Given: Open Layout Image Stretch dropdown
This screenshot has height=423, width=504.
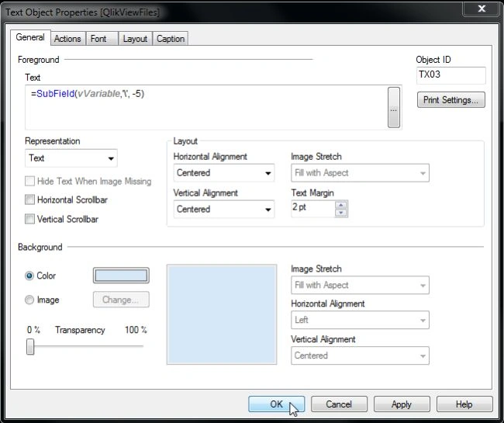Looking at the screenshot, I should [360, 173].
